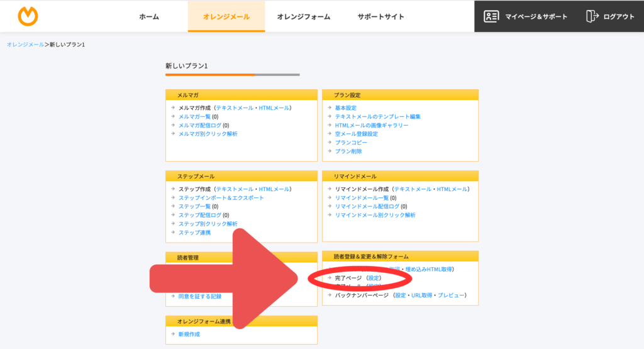Click プレビュー for バックナンバーページ
Viewport: 644px width, 349px height.
[450, 295]
